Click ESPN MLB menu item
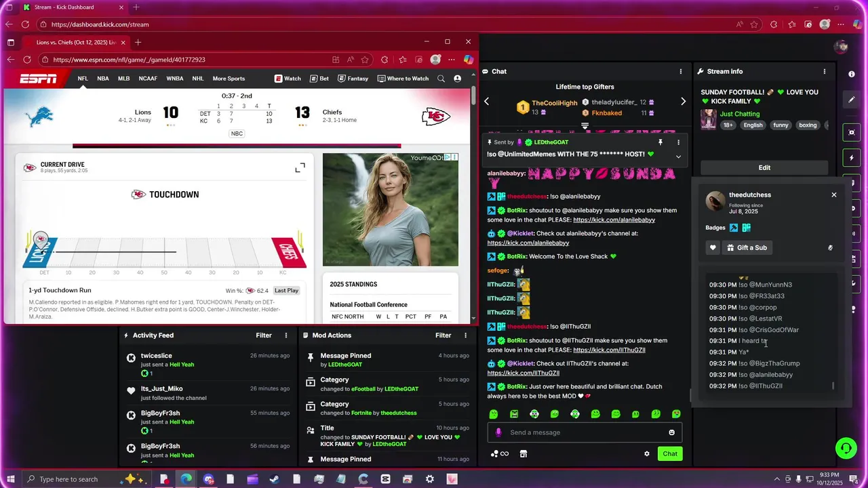Screen dimensions: 868x488 [x=124, y=79]
